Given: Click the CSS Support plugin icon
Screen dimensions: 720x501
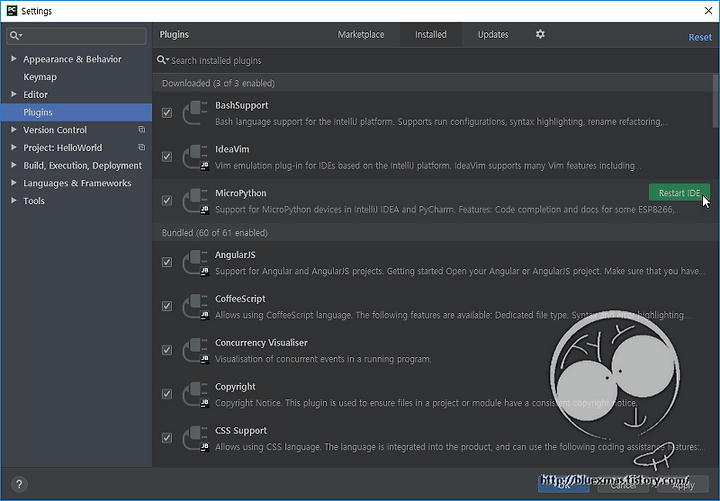Looking at the screenshot, I should pyautogui.click(x=196, y=439).
